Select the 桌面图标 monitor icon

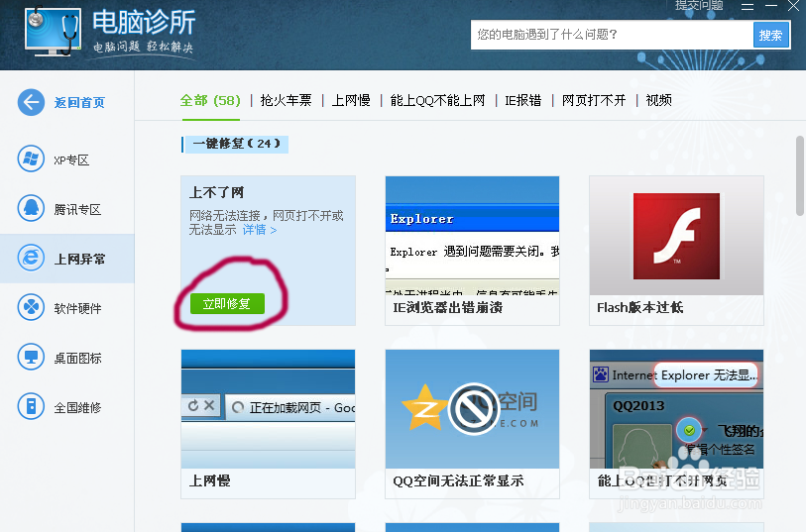(31, 357)
